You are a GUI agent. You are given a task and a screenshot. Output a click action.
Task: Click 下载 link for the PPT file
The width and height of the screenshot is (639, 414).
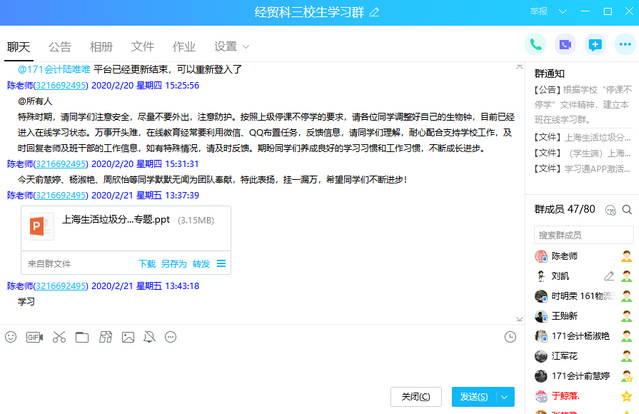coord(147,264)
